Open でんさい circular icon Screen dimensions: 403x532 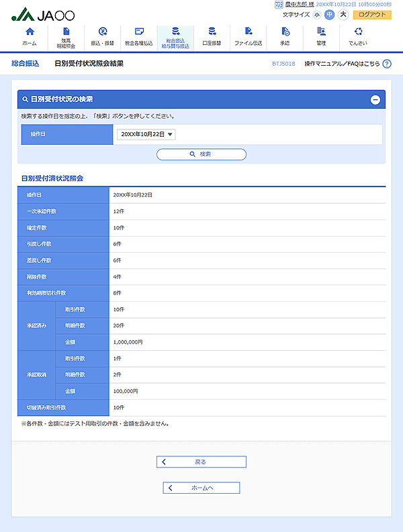click(x=358, y=32)
